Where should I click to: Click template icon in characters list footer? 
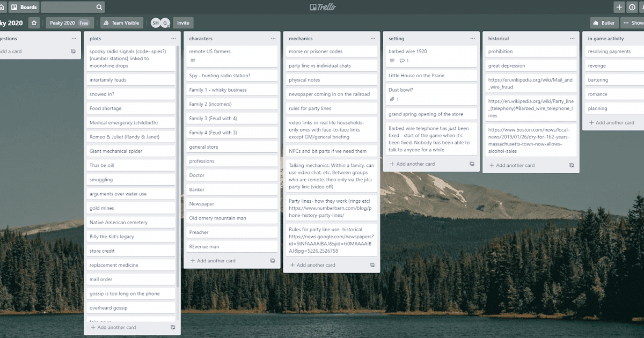coord(273,261)
